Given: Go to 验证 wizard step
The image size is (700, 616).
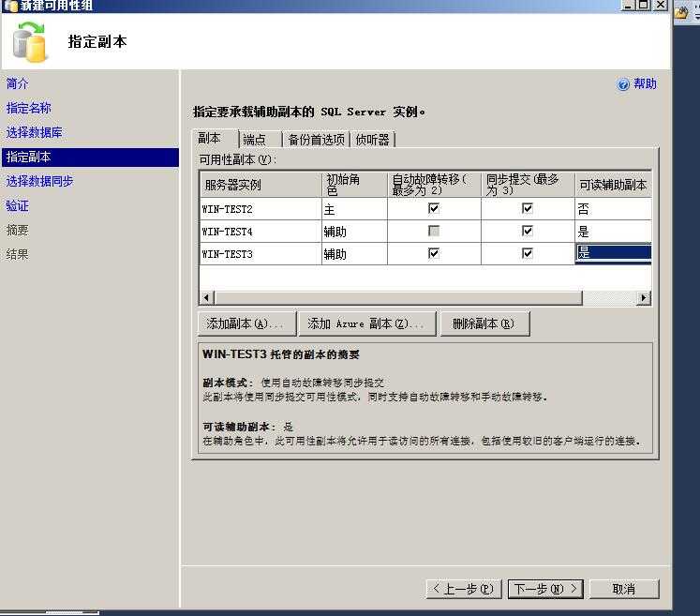Looking at the screenshot, I should coord(18,206).
